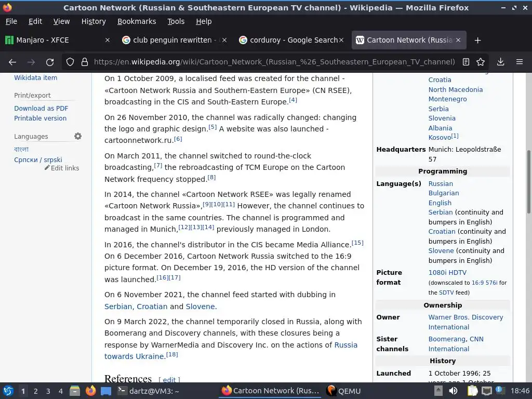The width and height of the screenshot is (532, 399).
Task: Focus the Cartoon Network Firefox taskbar button
Action: click(270, 391)
